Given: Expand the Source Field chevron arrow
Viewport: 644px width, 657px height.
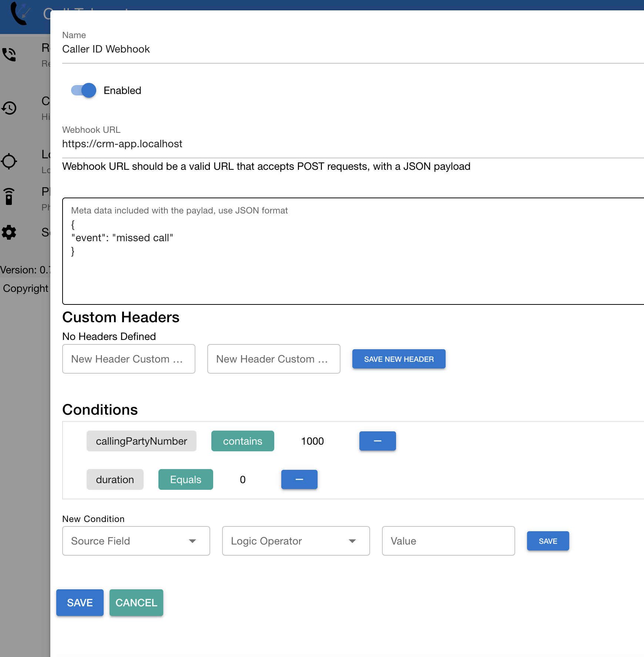Looking at the screenshot, I should [193, 541].
